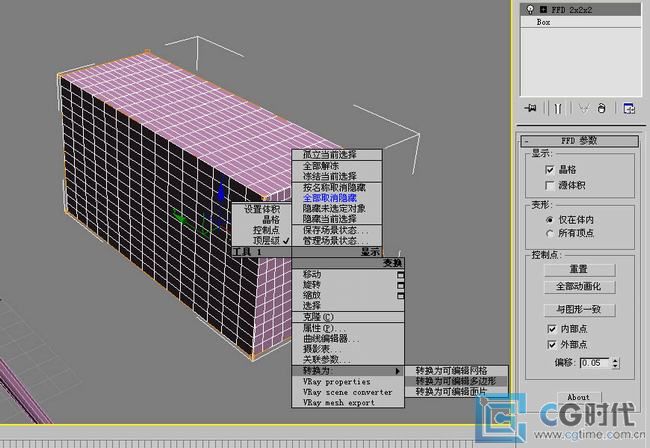650x448 pixels.
Task: Open VRay scene converter entry
Action: (348, 392)
